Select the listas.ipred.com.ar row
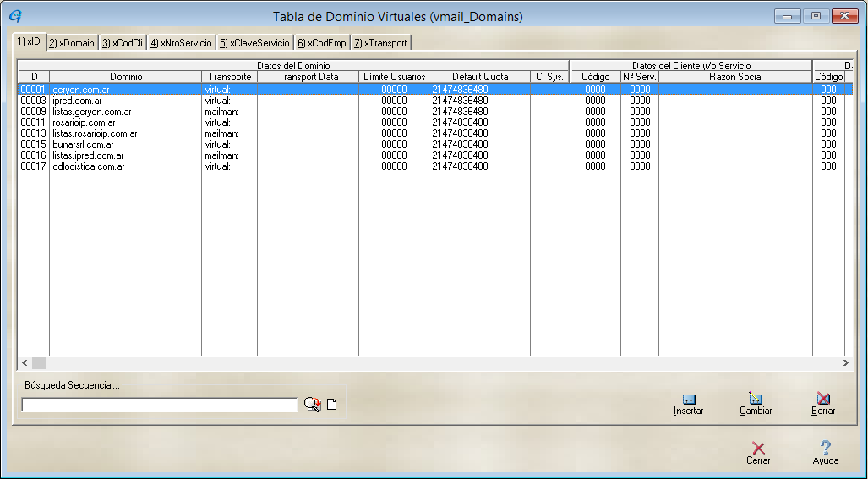868x479 pixels. coord(435,155)
